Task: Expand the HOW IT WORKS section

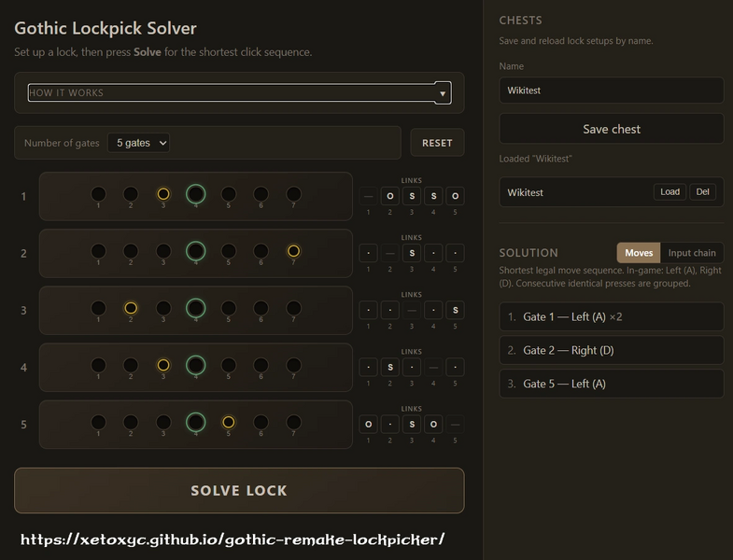Action: pos(239,92)
